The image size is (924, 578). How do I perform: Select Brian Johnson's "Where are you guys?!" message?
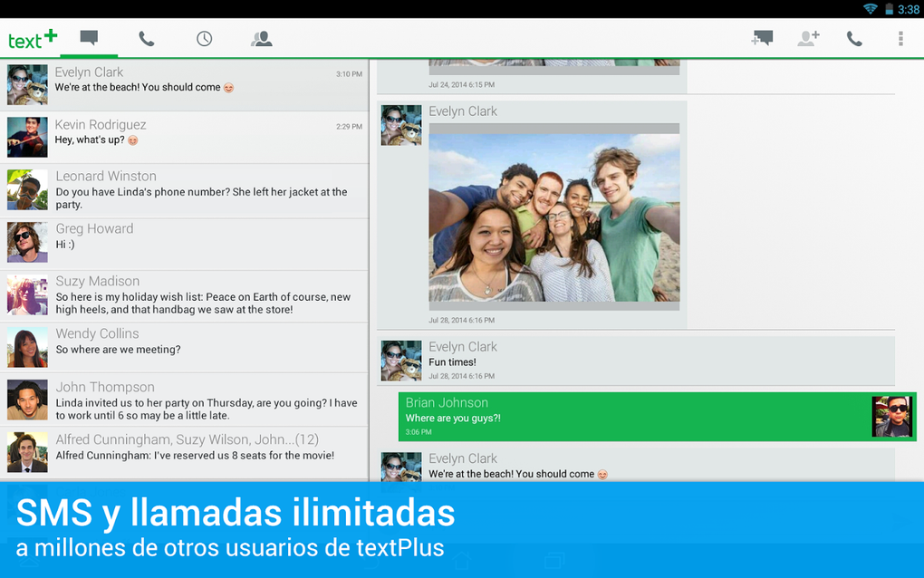657,417
